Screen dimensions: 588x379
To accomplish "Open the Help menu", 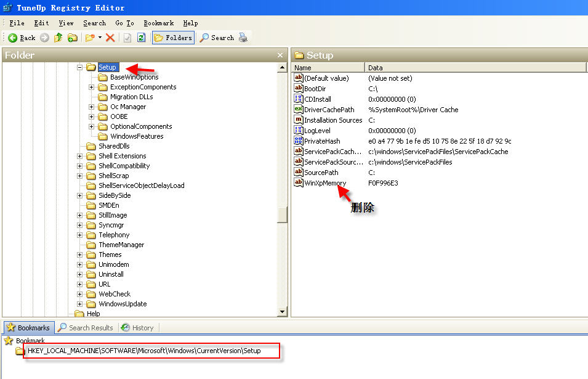I will coord(190,23).
